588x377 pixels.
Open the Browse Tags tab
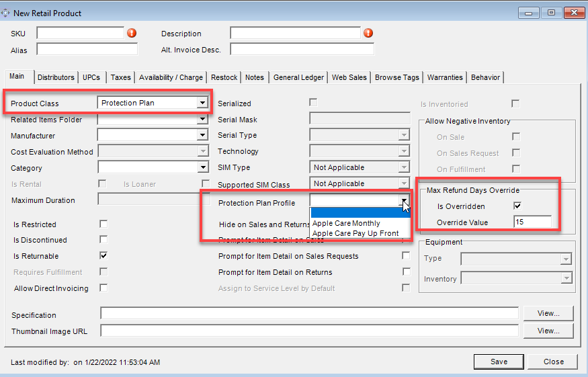(x=397, y=77)
